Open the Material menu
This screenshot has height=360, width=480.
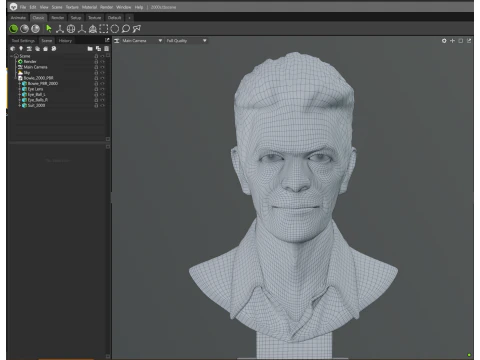pyautogui.click(x=89, y=7)
